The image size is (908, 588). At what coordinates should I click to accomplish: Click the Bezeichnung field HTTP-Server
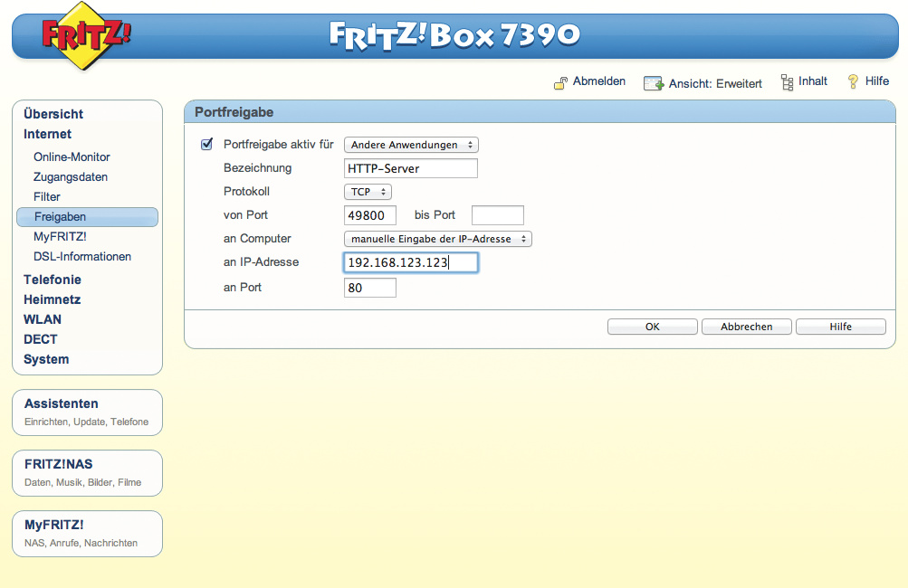click(411, 168)
